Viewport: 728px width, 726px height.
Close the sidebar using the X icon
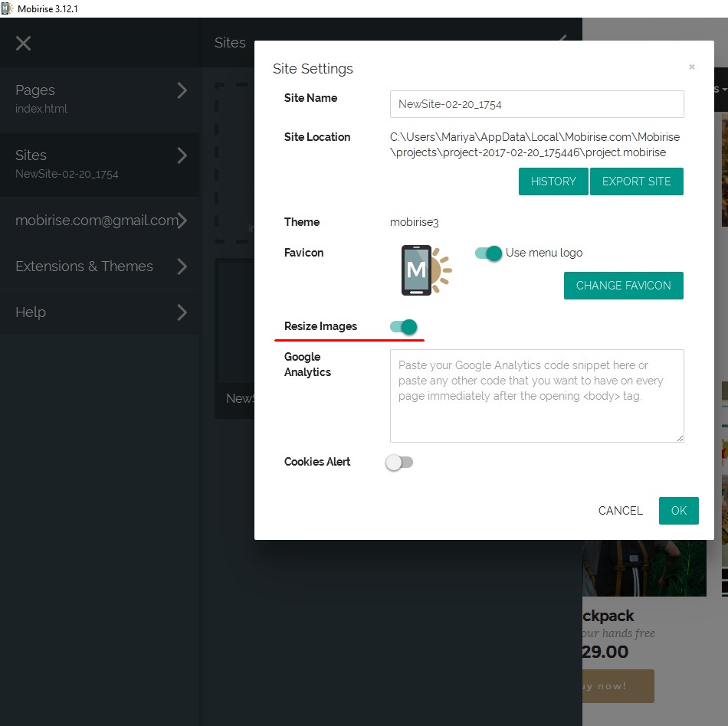(x=23, y=43)
